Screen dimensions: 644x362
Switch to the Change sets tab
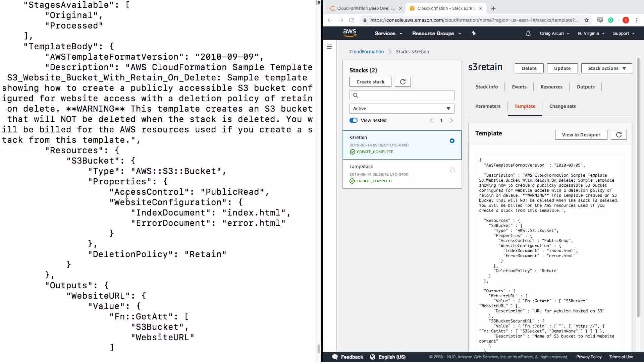[x=562, y=106]
